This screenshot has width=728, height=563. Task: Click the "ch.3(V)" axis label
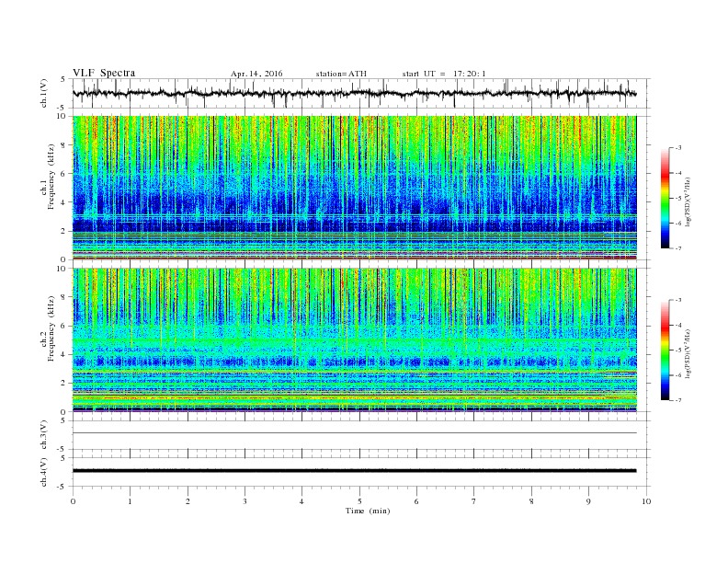point(44,435)
